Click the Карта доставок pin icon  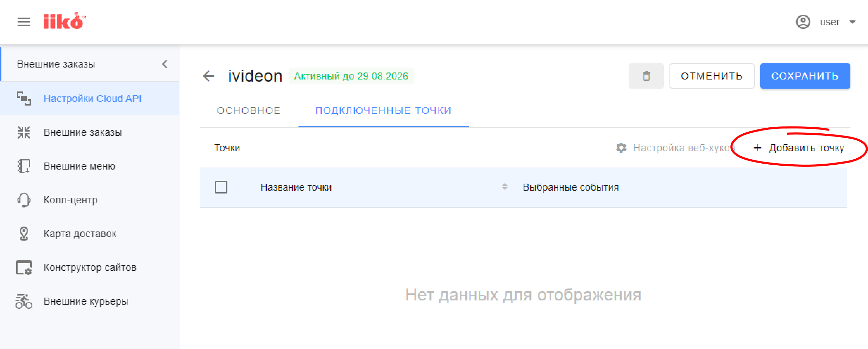point(24,234)
